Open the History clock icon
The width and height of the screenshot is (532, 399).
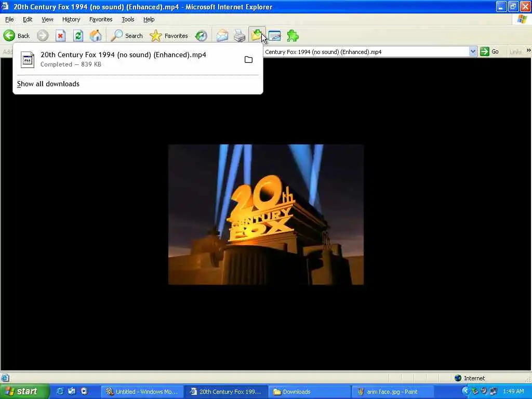click(201, 36)
